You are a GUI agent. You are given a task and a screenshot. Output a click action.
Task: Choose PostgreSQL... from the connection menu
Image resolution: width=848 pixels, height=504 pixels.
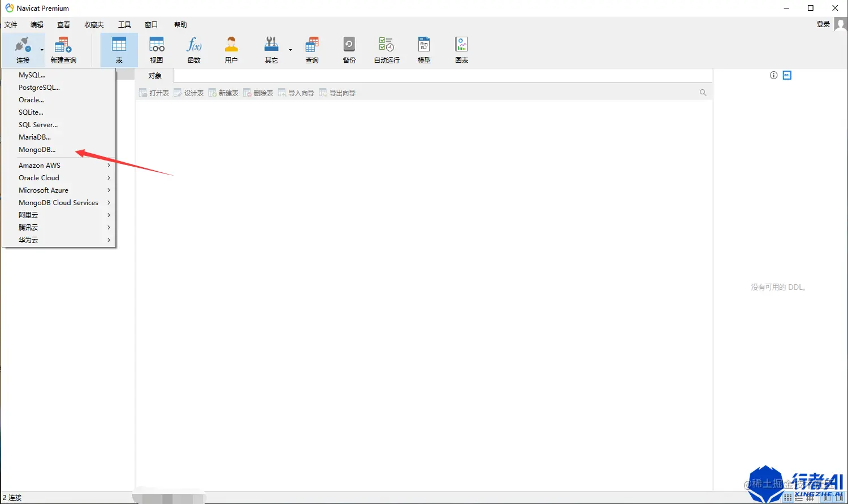tap(59, 88)
